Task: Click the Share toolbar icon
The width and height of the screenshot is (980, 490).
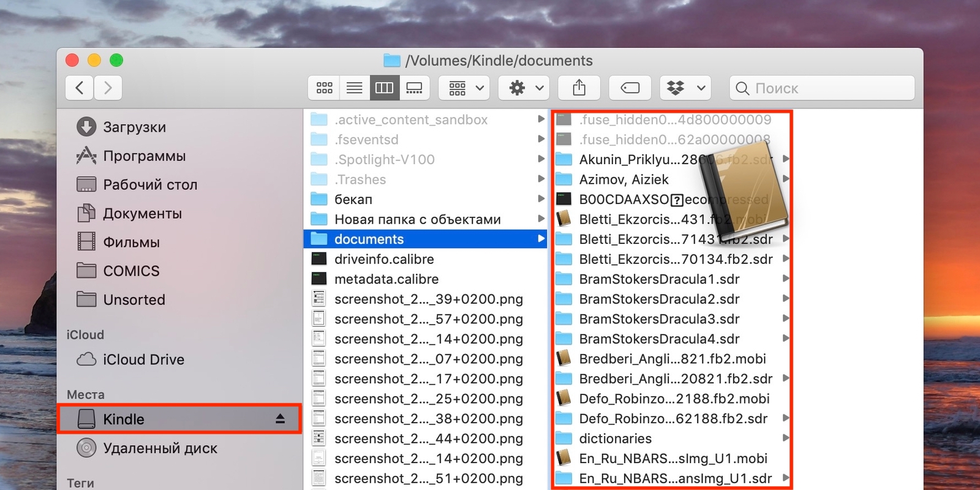Action: tap(579, 88)
